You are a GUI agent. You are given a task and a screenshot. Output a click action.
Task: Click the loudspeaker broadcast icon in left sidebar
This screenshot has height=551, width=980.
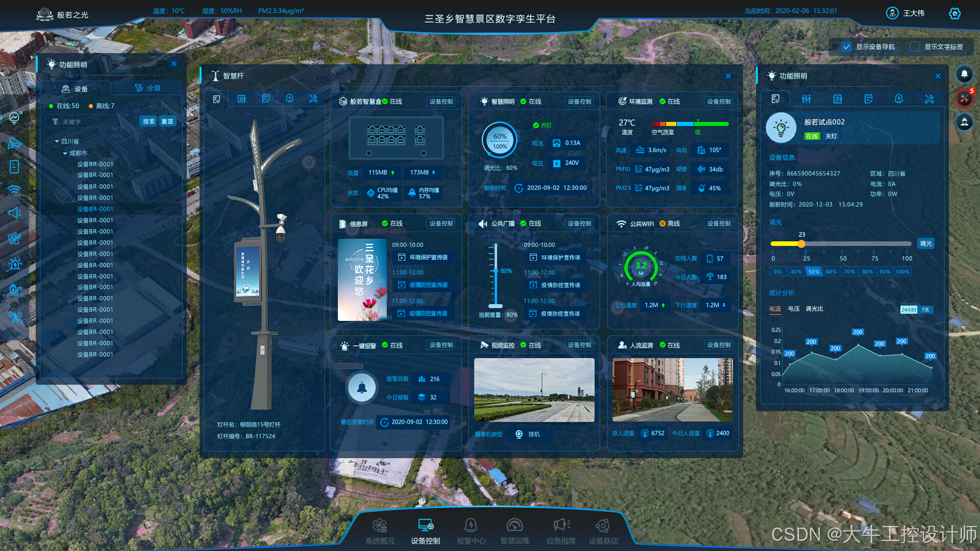pos(14,212)
